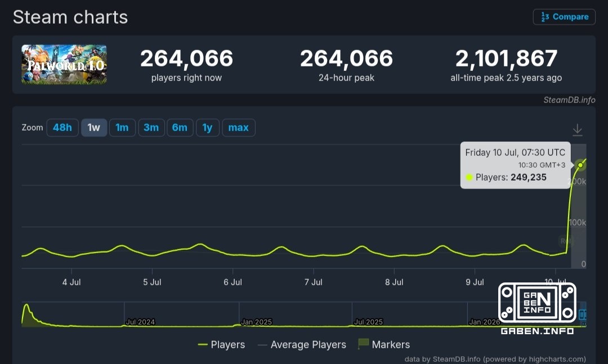Click the 'data by SteamDB.info' footer credit
608x364 pixels.
pyautogui.click(x=495, y=359)
